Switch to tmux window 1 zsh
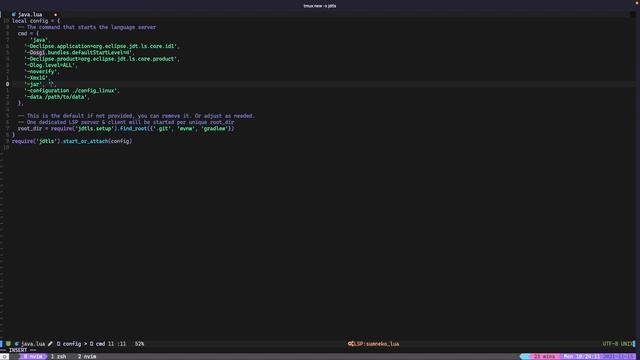This screenshot has height=360, width=640. coord(59,357)
